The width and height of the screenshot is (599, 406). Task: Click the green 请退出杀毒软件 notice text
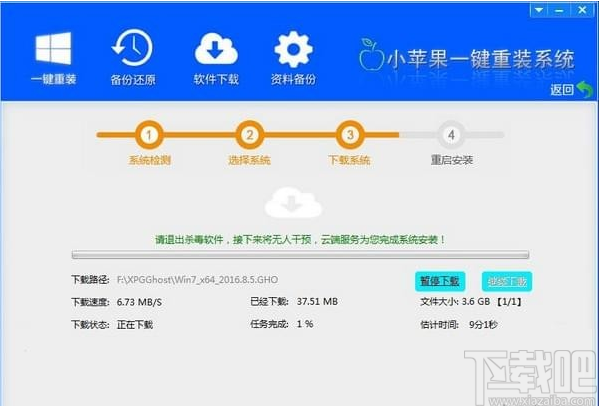pyautogui.click(x=300, y=240)
